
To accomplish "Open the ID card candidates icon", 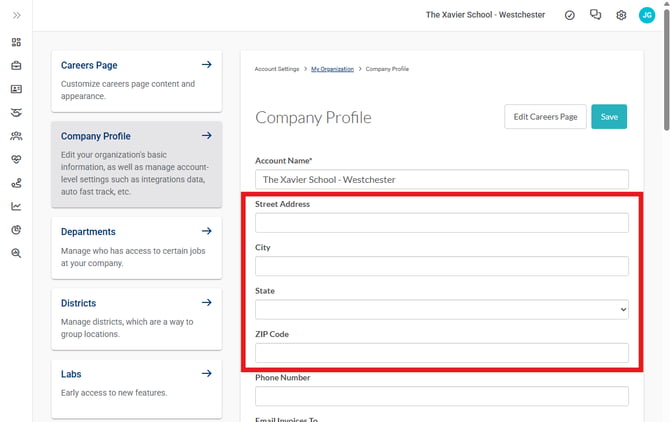I will point(16,89).
